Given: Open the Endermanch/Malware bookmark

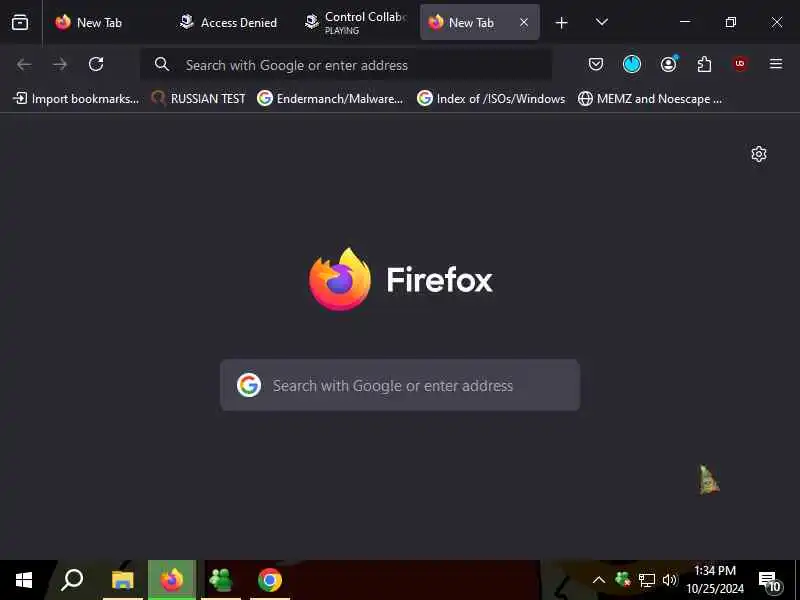Looking at the screenshot, I should click(331, 98).
